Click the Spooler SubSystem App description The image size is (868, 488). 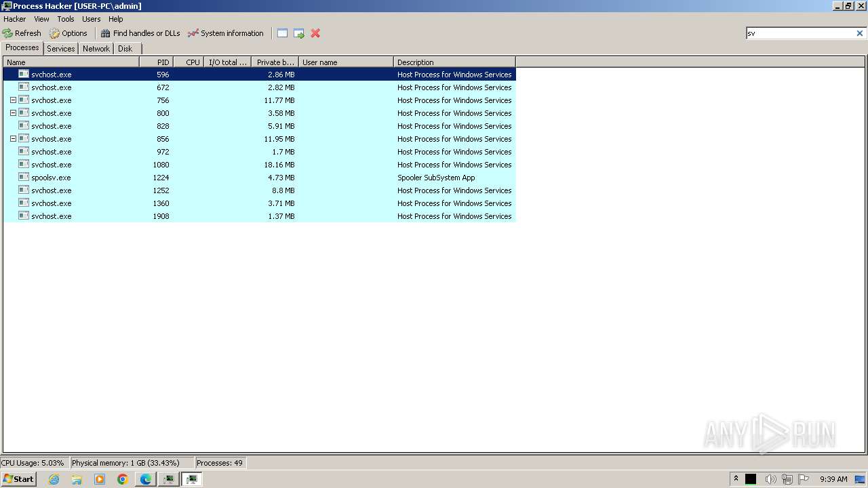[x=436, y=178]
